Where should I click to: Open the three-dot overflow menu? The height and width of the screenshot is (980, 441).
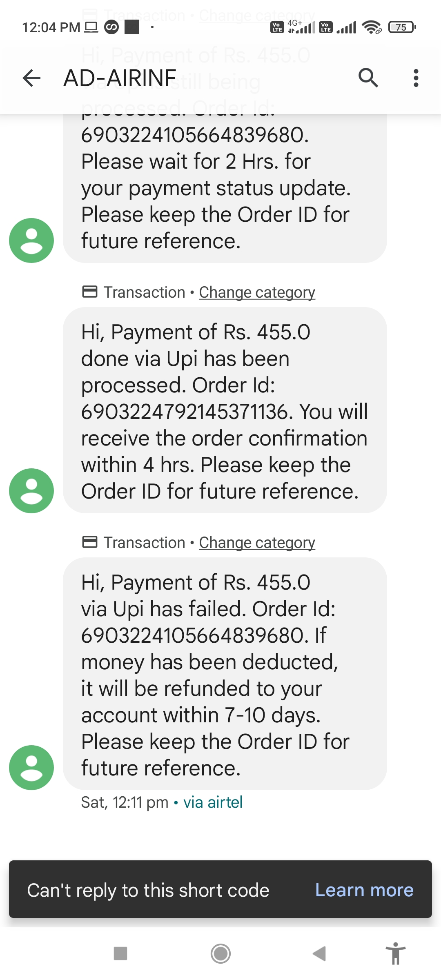coord(416,78)
